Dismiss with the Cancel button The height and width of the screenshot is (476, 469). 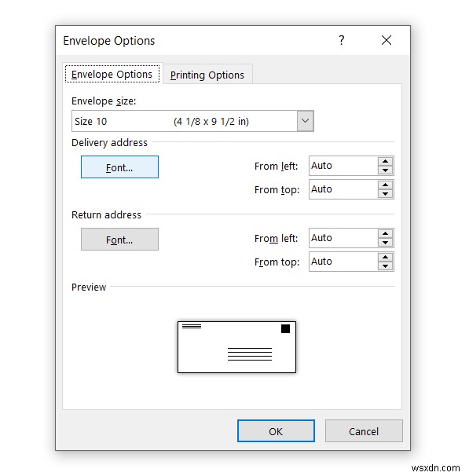coord(364,431)
